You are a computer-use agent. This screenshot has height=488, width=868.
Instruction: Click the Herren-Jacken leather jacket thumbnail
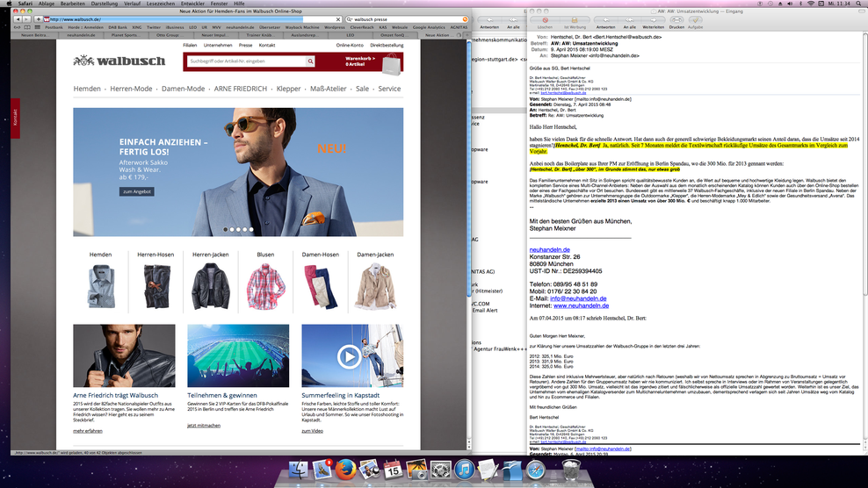point(210,286)
